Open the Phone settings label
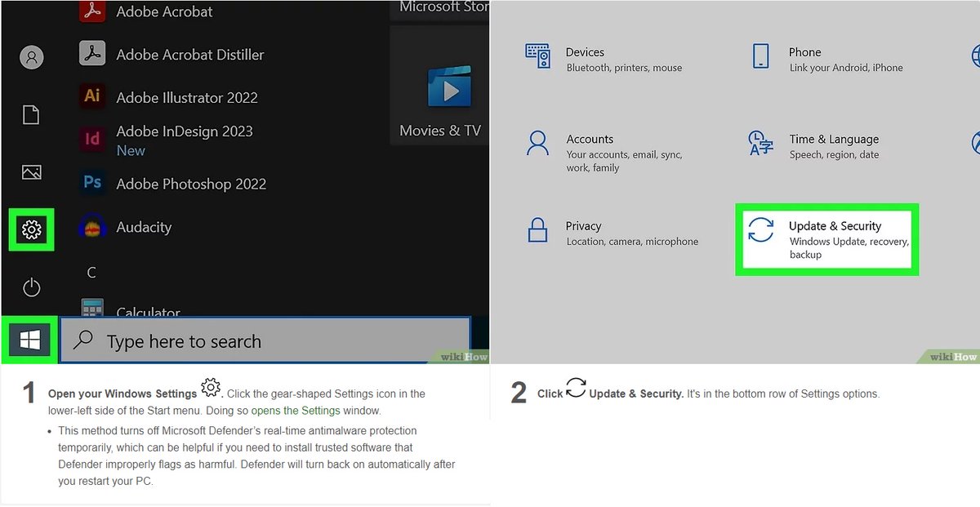 (x=804, y=52)
